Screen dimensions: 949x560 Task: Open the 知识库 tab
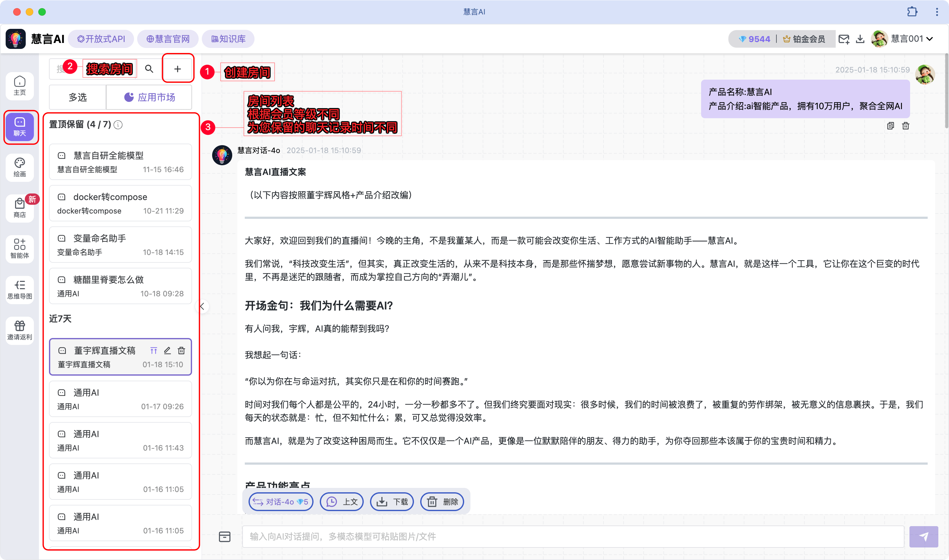click(228, 39)
